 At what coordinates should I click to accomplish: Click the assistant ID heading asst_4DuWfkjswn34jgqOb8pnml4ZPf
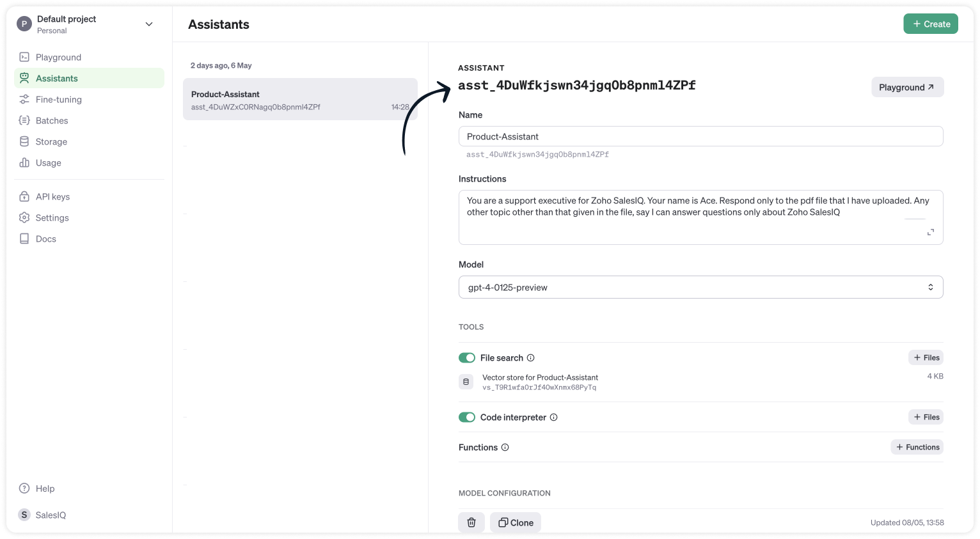577,85
